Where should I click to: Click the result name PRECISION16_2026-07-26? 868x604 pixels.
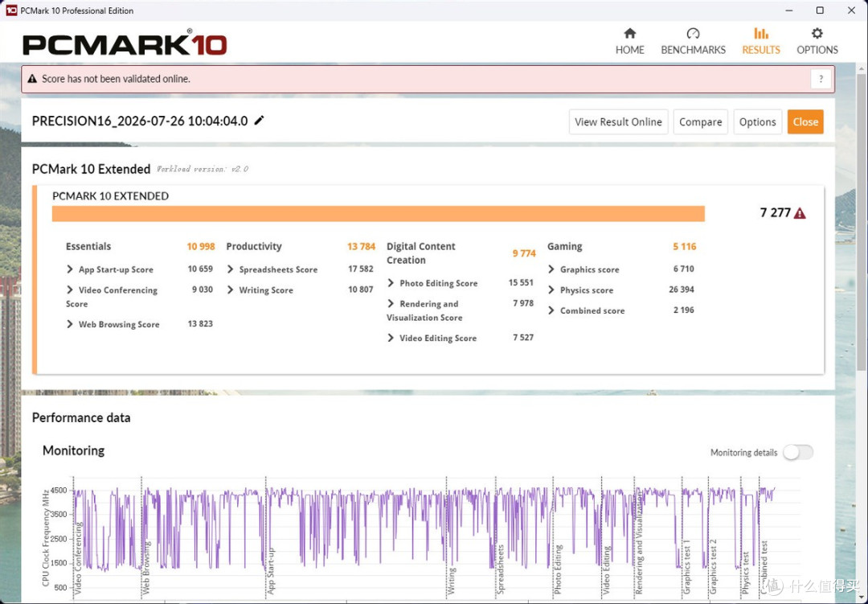coord(140,121)
